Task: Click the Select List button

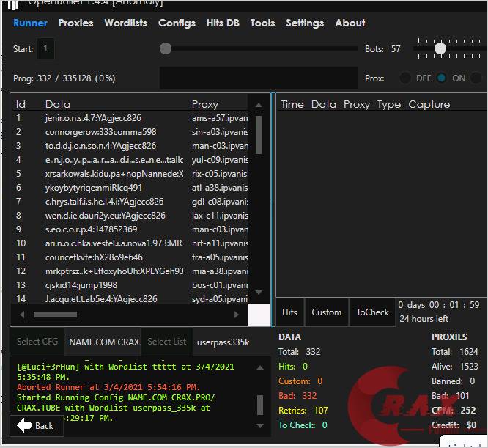Action: [x=167, y=342]
